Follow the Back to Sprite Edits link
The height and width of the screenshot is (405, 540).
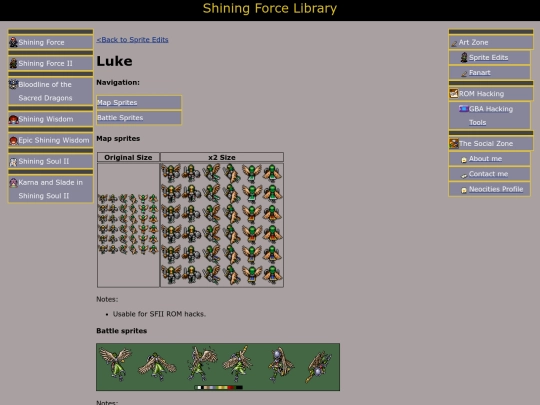pyautogui.click(x=132, y=40)
